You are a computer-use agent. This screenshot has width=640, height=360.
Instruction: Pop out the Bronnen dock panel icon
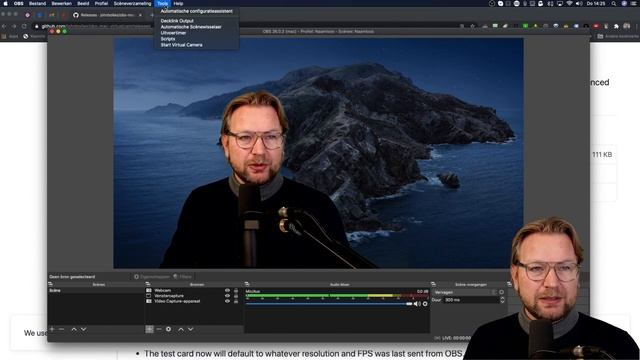point(148,284)
